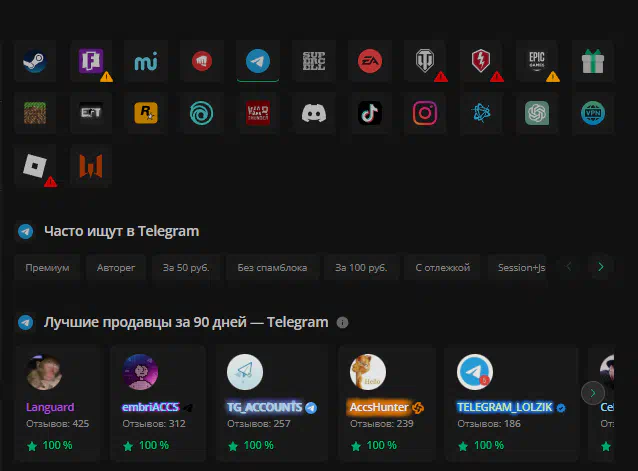The height and width of the screenshot is (471, 638).
Task: Open the Battle.net category icon
Action: point(481,113)
